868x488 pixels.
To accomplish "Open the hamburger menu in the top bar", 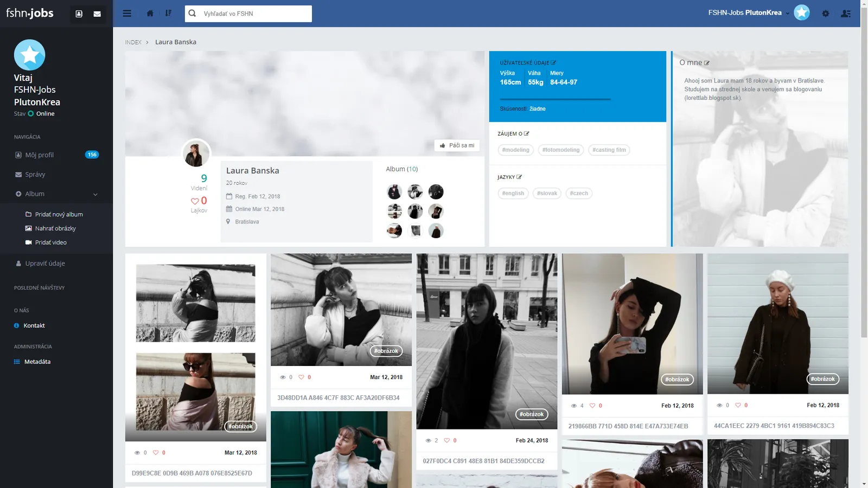I will (127, 14).
